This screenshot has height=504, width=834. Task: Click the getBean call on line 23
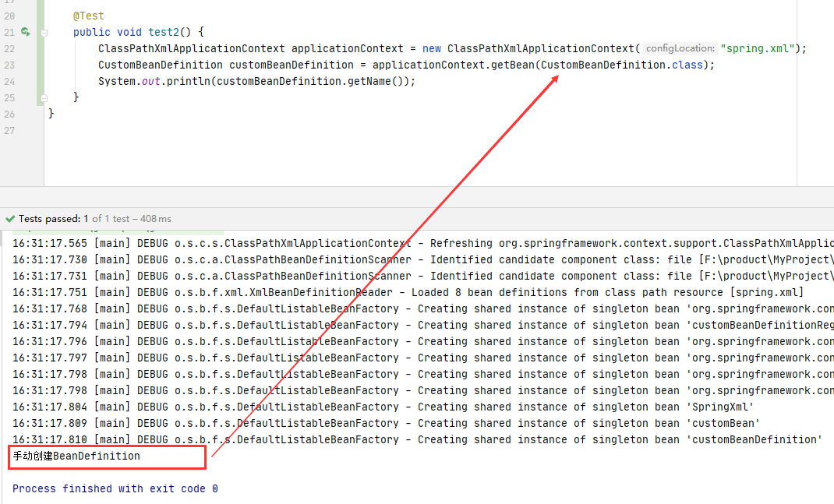[x=512, y=65]
